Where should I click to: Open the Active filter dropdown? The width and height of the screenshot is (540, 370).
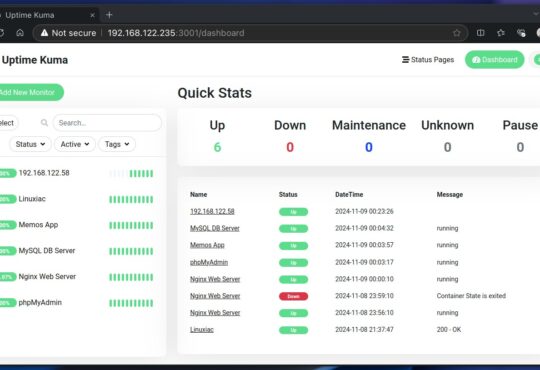pos(75,144)
